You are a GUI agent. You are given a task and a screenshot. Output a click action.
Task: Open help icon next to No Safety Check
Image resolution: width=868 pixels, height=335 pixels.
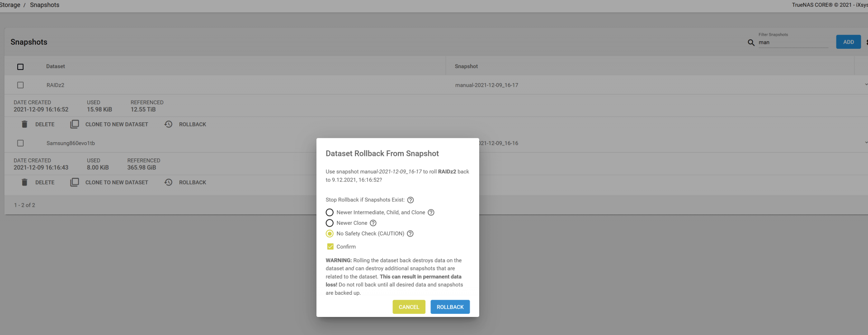click(x=410, y=234)
